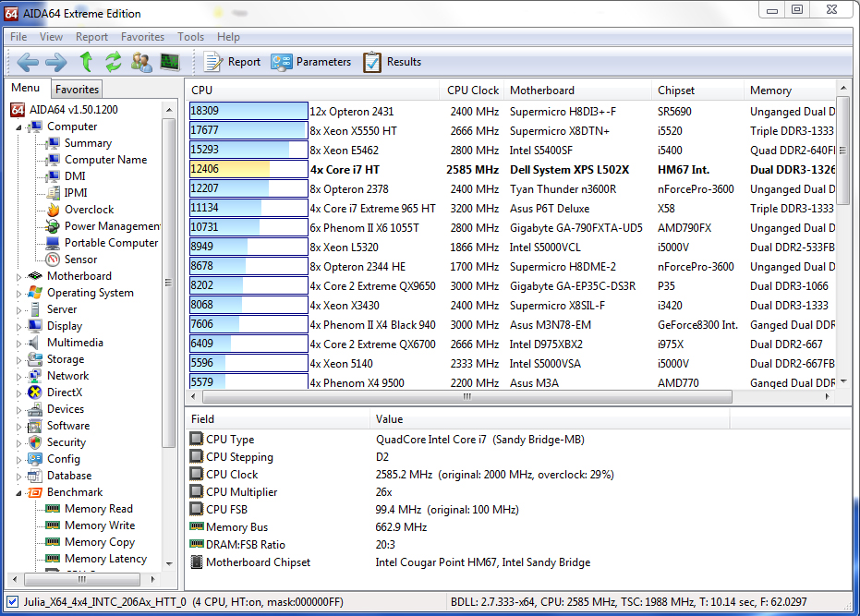This screenshot has height=616, width=860.
Task: Expand the Display tree node
Action: coord(18,327)
